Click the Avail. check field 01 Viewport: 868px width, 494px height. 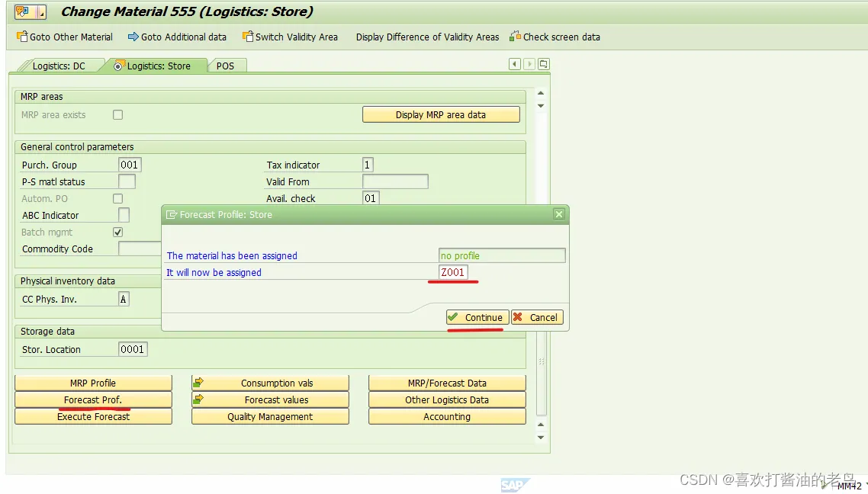371,198
